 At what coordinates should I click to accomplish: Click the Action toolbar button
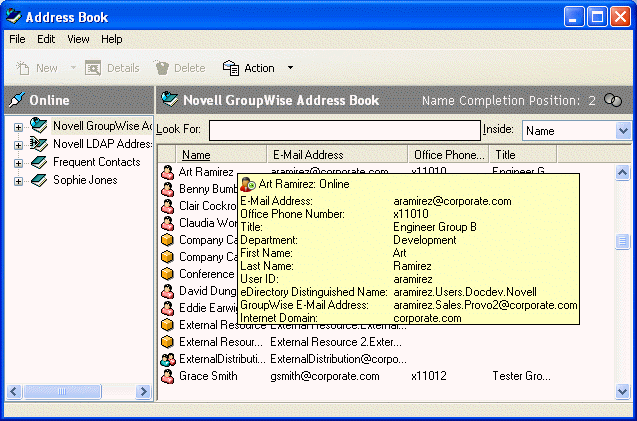pos(249,68)
